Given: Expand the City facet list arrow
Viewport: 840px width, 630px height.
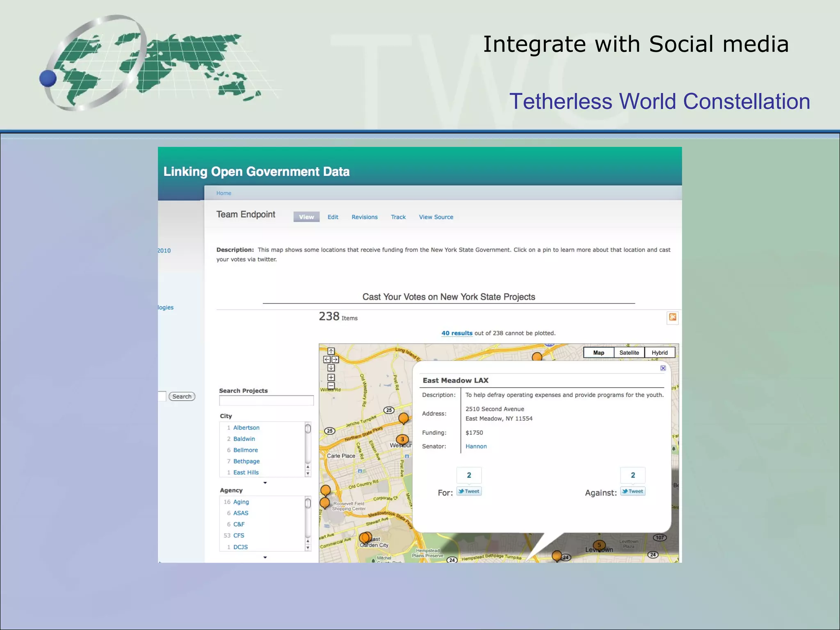Looking at the screenshot, I should pos(265,483).
